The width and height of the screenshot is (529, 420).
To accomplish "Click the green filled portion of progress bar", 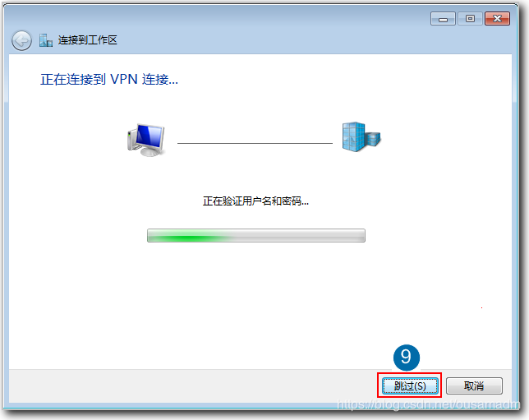I will click(190, 235).
